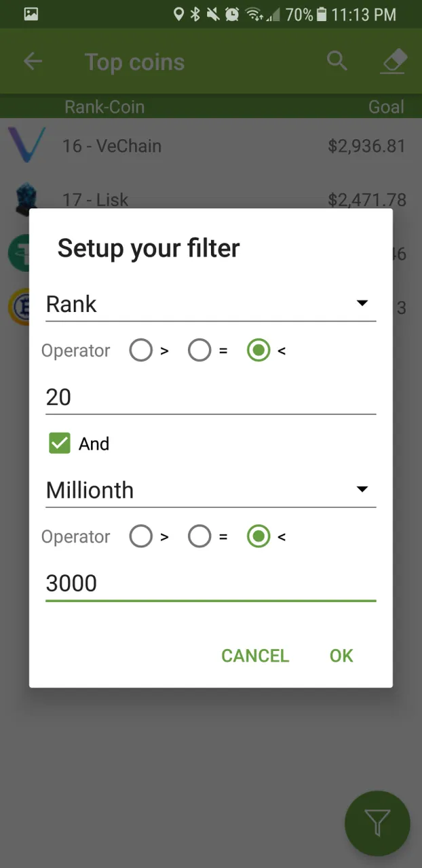Uncheck the And checkbox
Image resolution: width=422 pixels, height=868 pixels.
(60, 443)
